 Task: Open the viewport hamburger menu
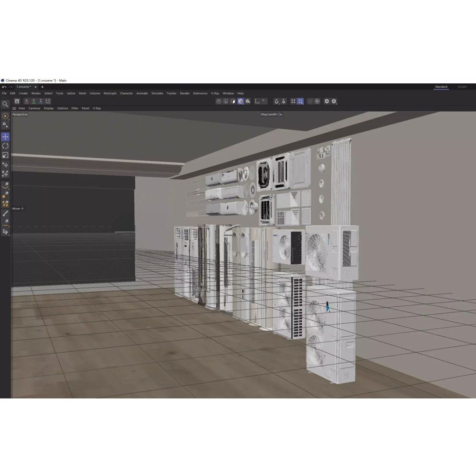point(14,108)
